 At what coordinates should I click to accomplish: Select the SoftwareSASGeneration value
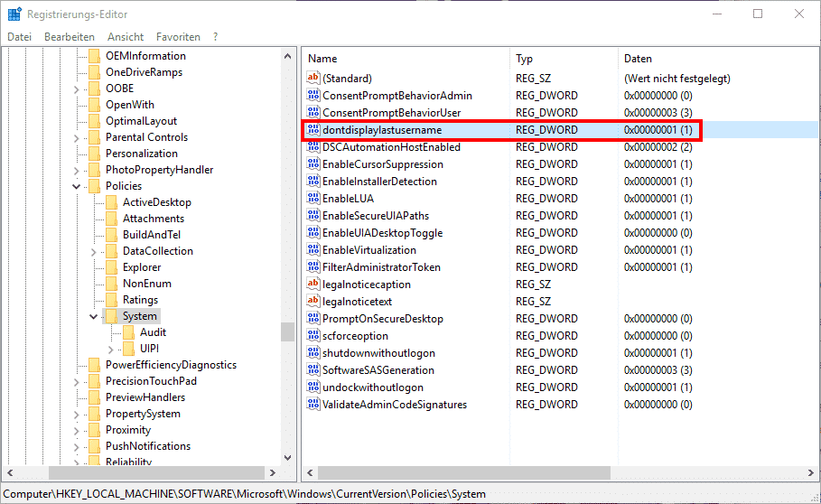click(378, 370)
